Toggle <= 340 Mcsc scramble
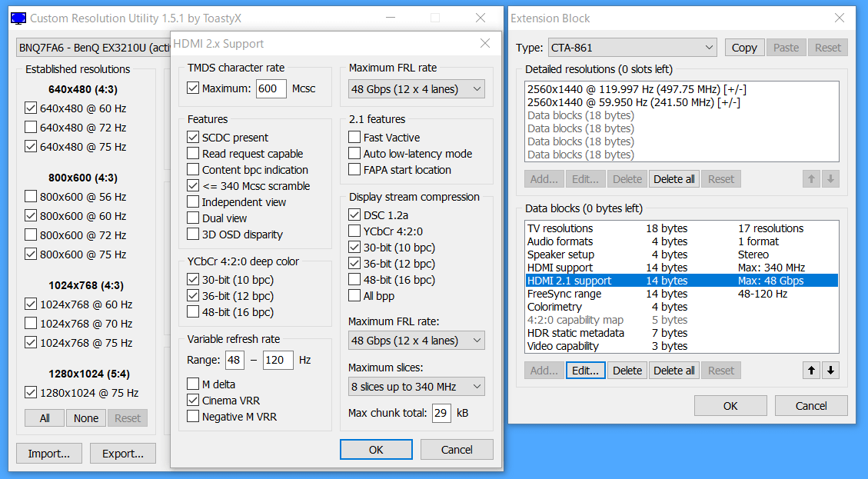This screenshot has height=479, width=868. coord(193,185)
